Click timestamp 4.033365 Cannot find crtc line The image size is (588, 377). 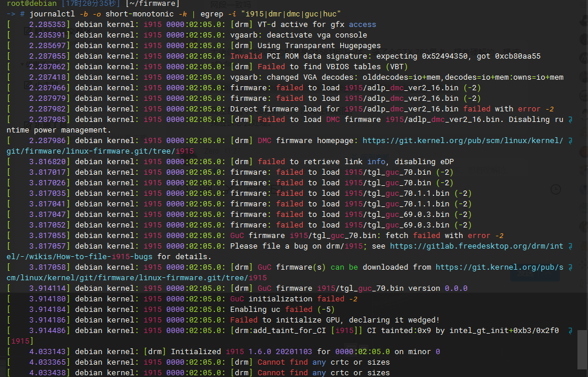(47, 362)
